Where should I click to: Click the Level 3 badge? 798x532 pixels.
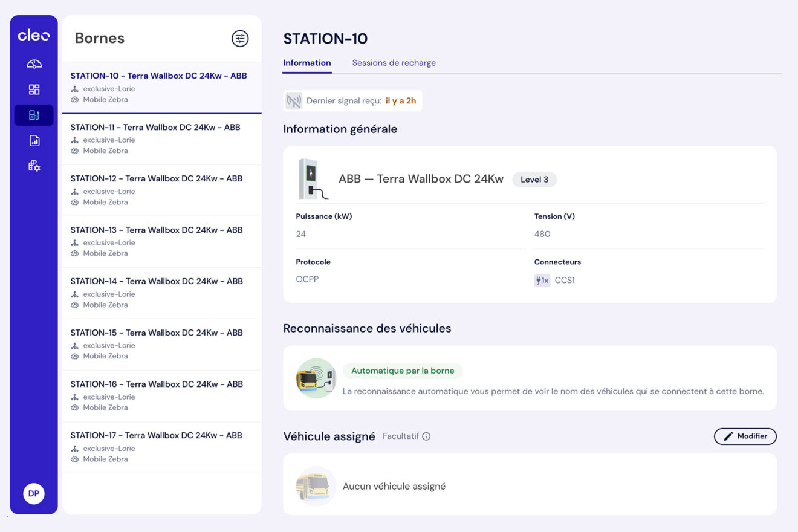(534, 180)
